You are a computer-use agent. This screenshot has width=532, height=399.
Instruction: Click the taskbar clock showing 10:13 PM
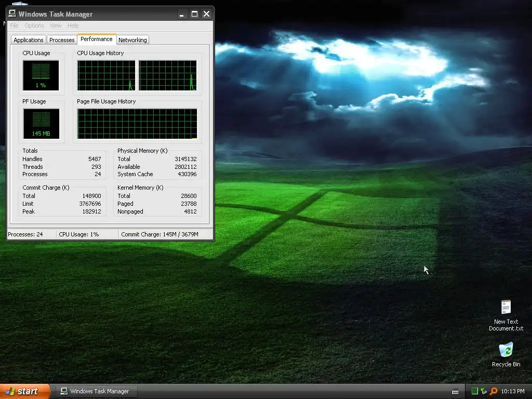[513, 392]
